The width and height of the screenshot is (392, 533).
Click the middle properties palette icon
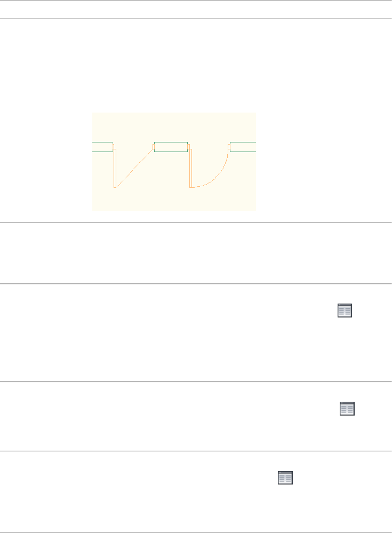pyautogui.click(x=347, y=409)
